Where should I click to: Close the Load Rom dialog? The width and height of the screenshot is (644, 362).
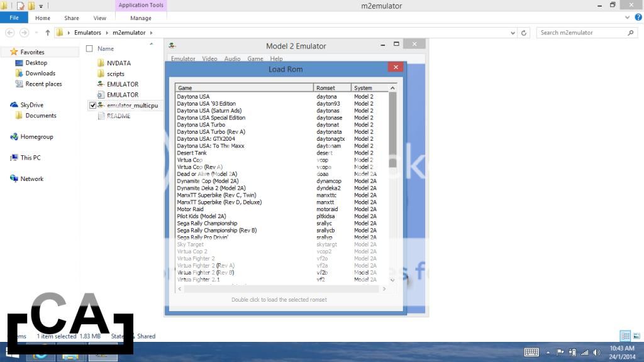point(395,67)
